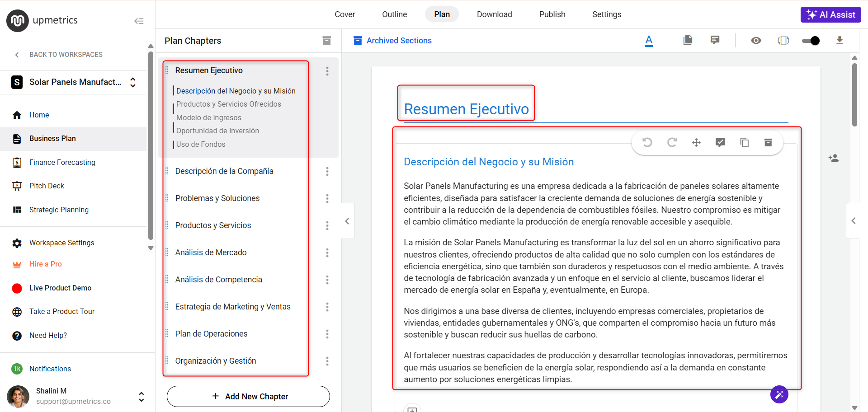Open the text formatting A icon
Image resolution: width=868 pixels, height=412 pixels.
(x=649, y=41)
